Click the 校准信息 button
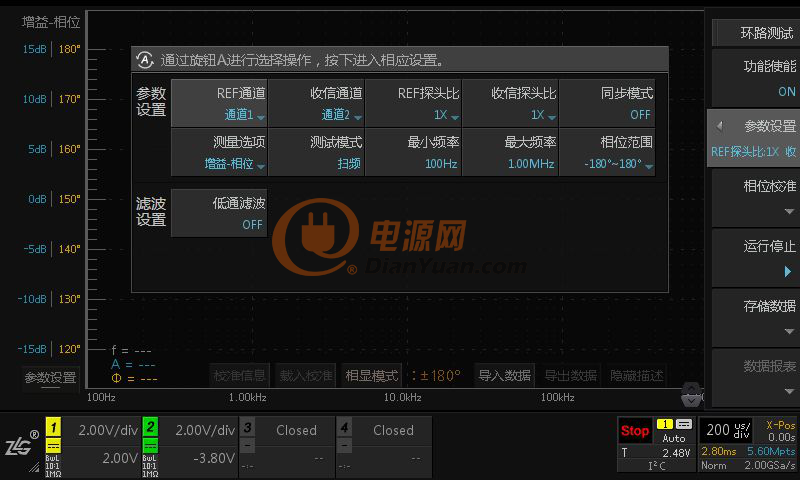Screen dimensions: 800x480 (239, 376)
